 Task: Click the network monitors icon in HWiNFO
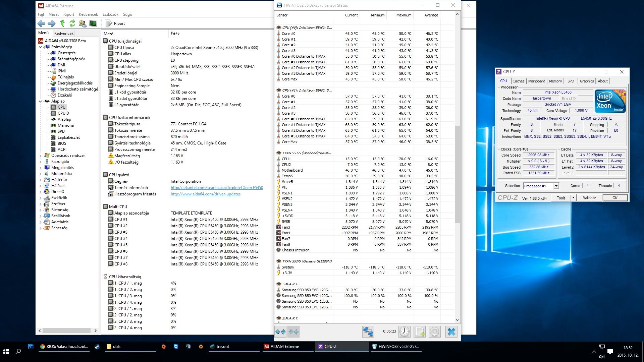(x=368, y=332)
